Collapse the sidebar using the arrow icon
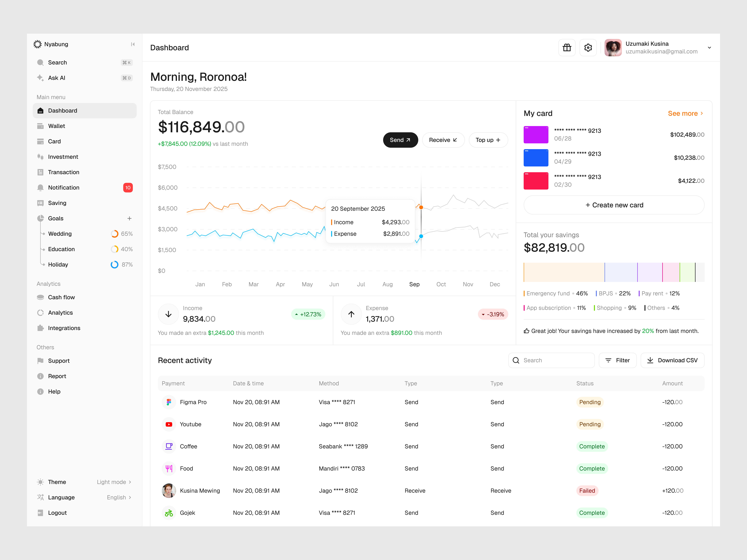The image size is (747, 560). coord(133,44)
